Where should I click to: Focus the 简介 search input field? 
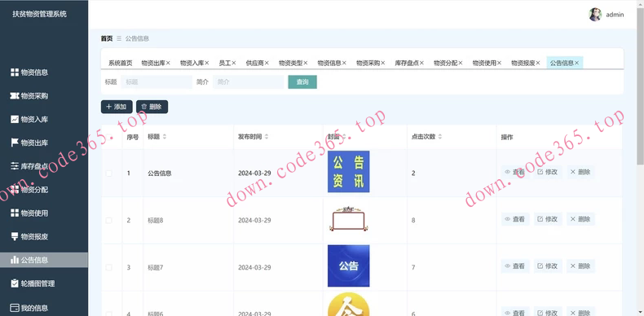coord(248,81)
